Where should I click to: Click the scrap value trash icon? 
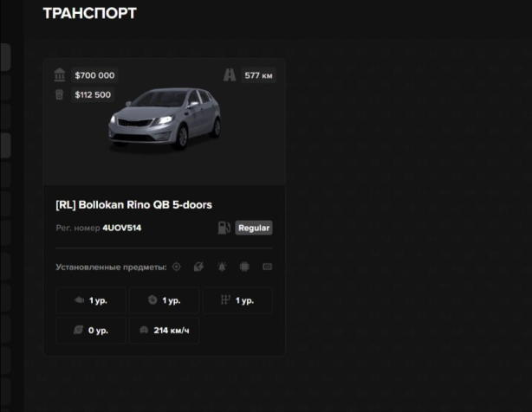pyautogui.click(x=60, y=94)
